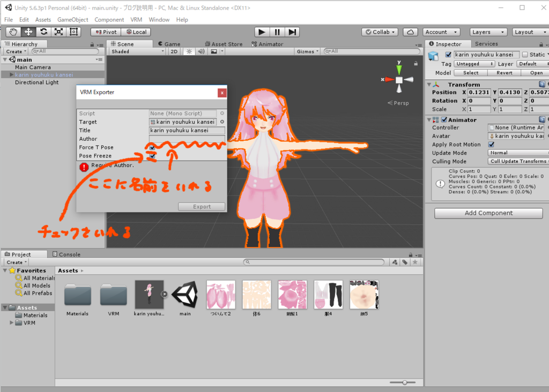
Task: Enable the Static checkbox
Action: [525, 55]
